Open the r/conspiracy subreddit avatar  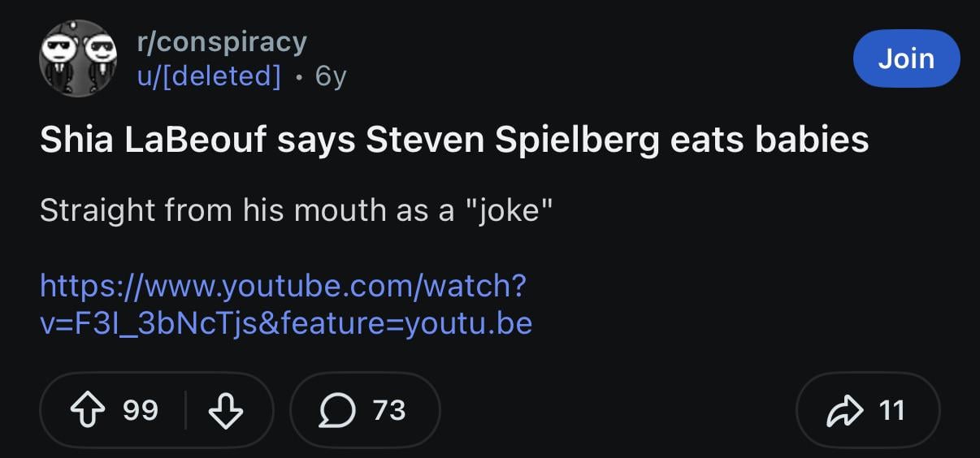click(78, 58)
